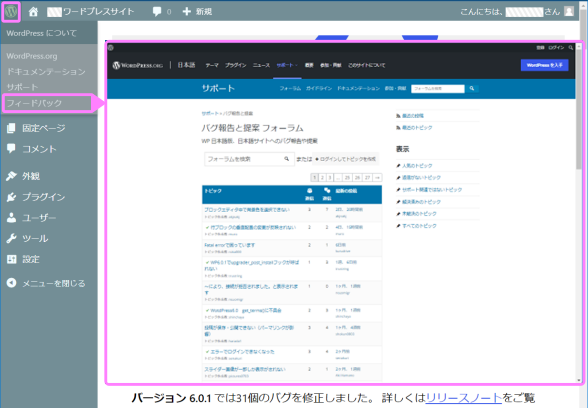
Task: Open ニュース in WordPress.org navigation
Action: tap(261, 65)
